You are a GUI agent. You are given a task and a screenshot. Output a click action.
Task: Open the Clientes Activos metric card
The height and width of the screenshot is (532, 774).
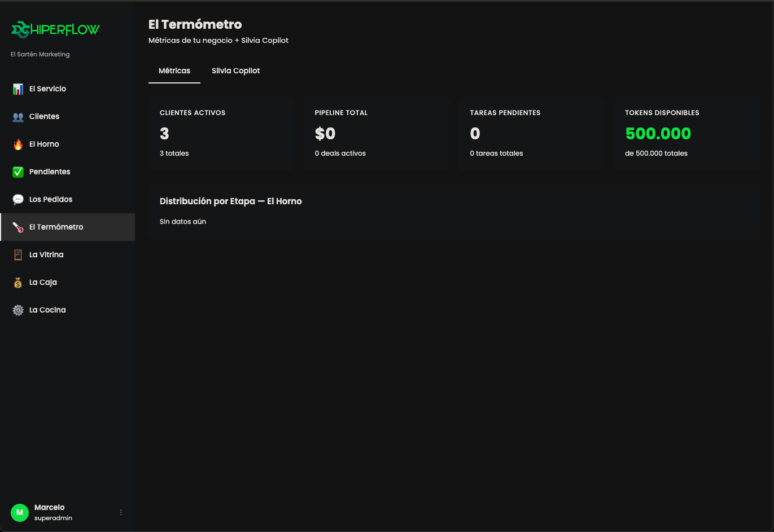(221, 133)
